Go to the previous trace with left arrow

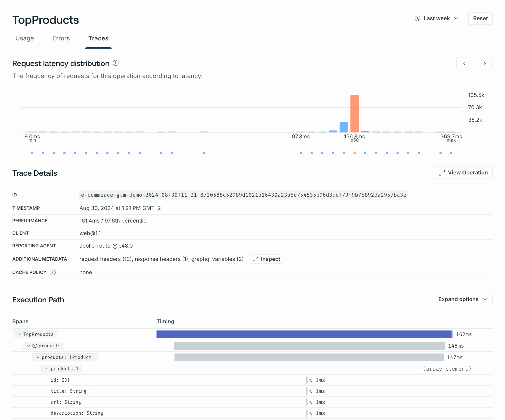click(x=464, y=64)
